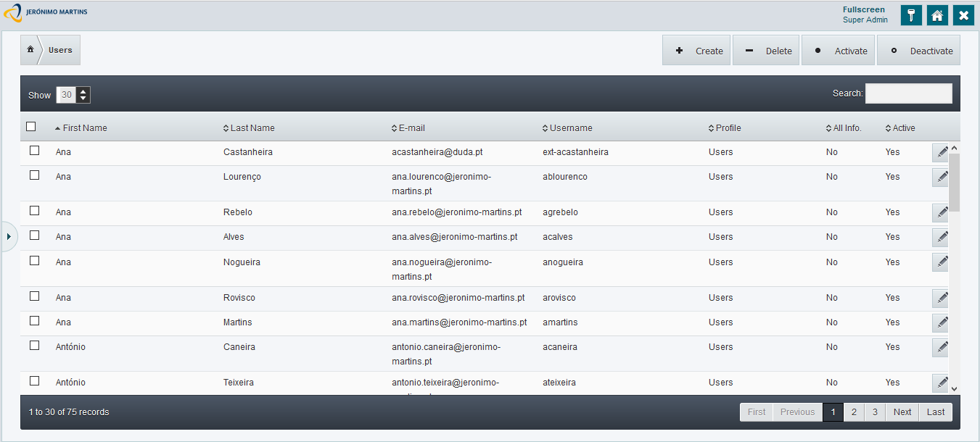The width and height of the screenshot is (980, 442).
Task: Edit Ana Nogueira with pencil icon
Action: pyautogui.click(x=941, y=262)
